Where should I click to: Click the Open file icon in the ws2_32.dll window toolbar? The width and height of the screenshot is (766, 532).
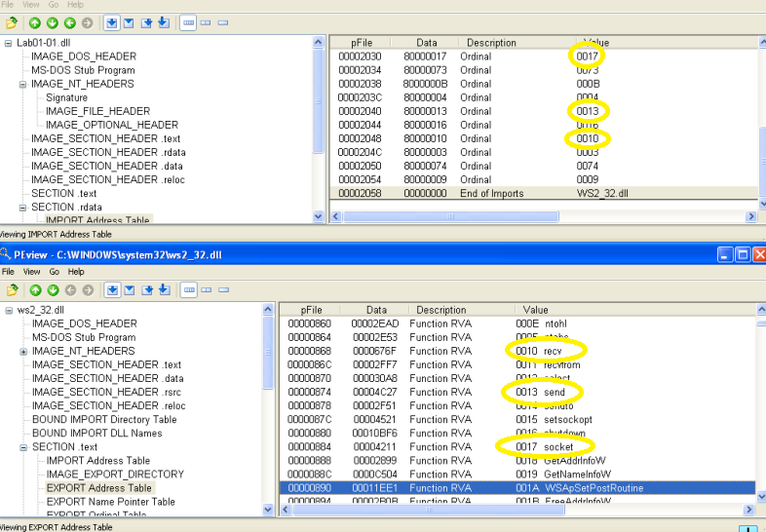pos(12,290)
